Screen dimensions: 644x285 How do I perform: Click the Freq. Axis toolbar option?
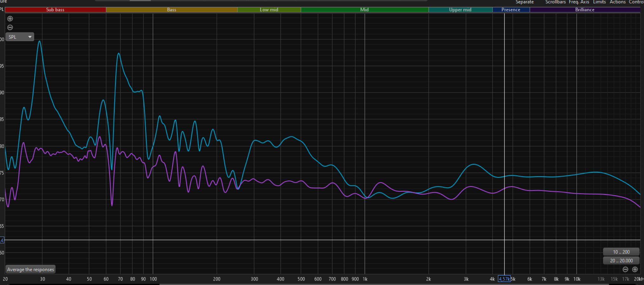pyautogui.click(x=579, y=2)
